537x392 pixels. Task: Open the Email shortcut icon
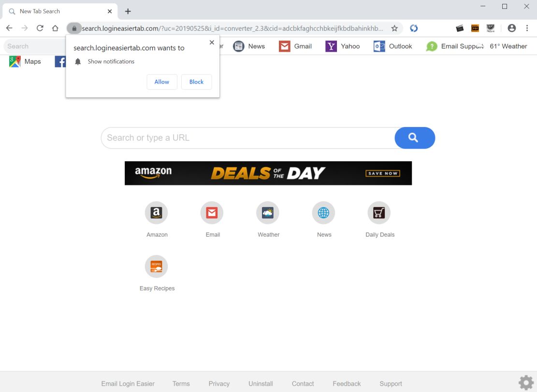tap(212, 212)
